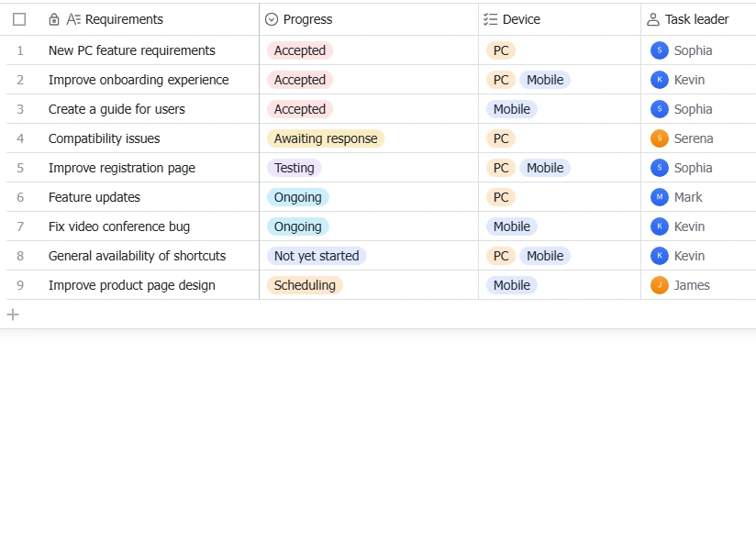The width and height of the screenshot is (756, 552).
Task: Open the Scheduling status for product page design
Action: tap(305, 285)
